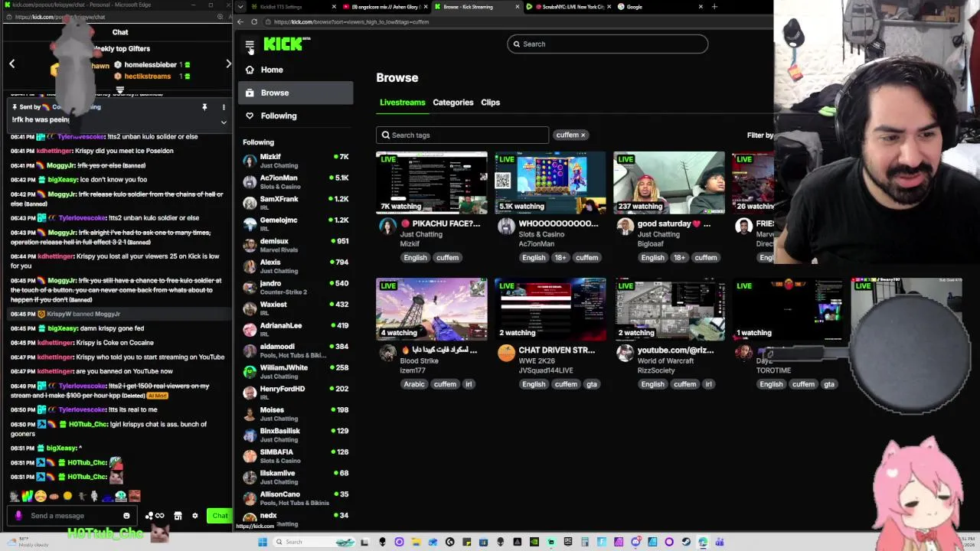This screenshot has width=980, height=551.
Task: Click Waxiest avatar in Following list
Action: coord(250,308)
